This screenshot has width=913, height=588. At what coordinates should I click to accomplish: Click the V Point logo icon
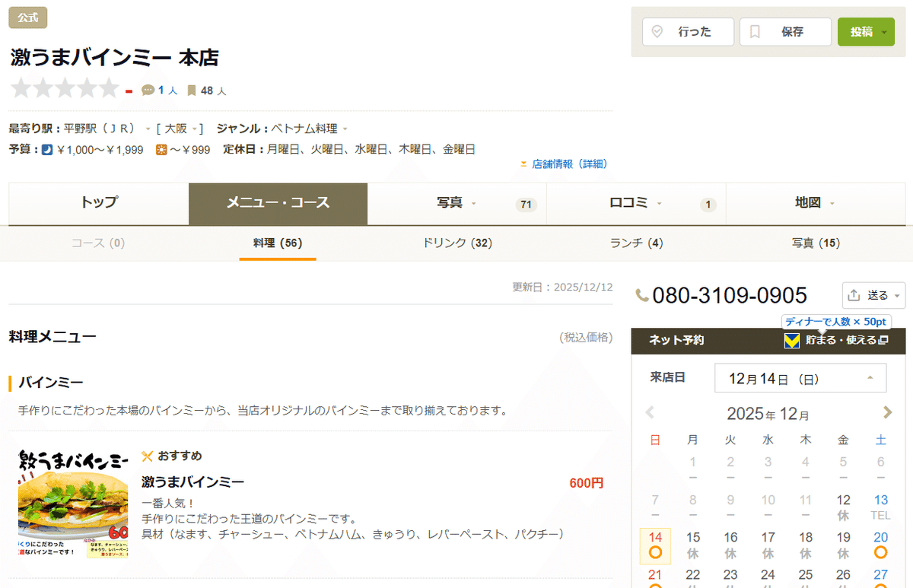coord(791,341)
